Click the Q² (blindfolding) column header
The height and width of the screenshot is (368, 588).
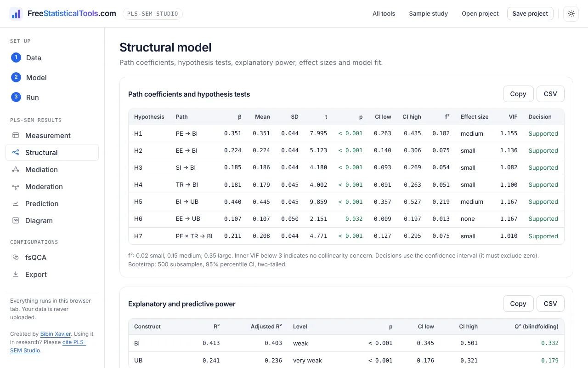pyautogui.click(x=537, y=327)
